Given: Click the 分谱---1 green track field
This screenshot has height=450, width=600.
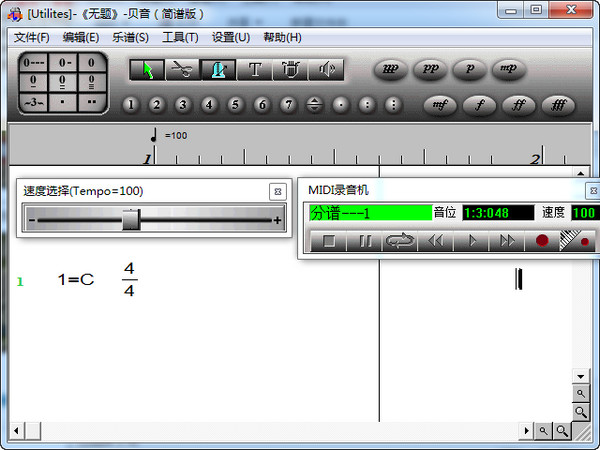Looking at the screenshot, I should (368, 213).
